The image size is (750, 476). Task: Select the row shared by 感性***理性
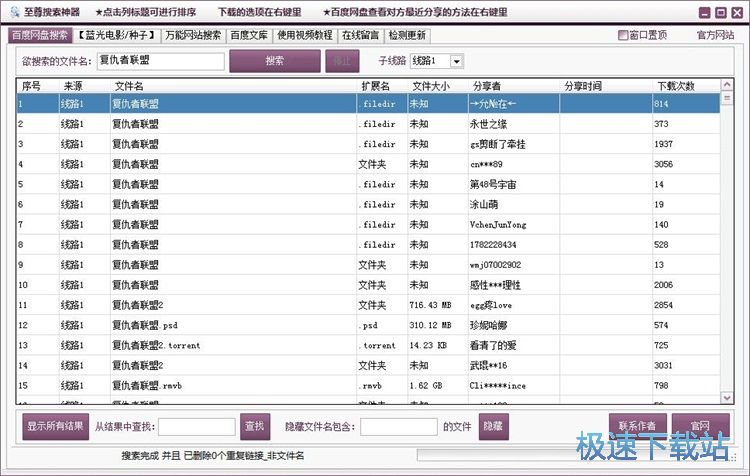(x=368, y=285)
